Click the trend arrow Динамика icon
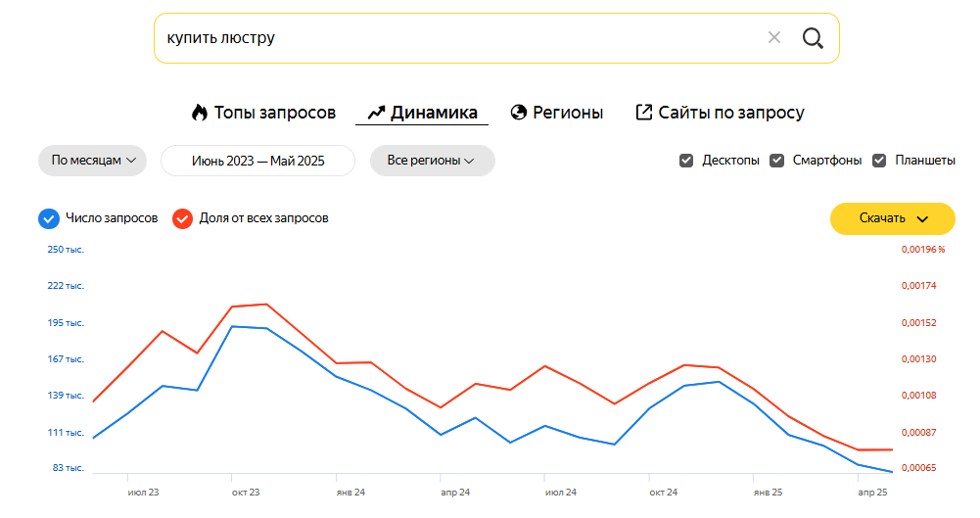This screenshot has height=518, width=980. click(376, 113)
